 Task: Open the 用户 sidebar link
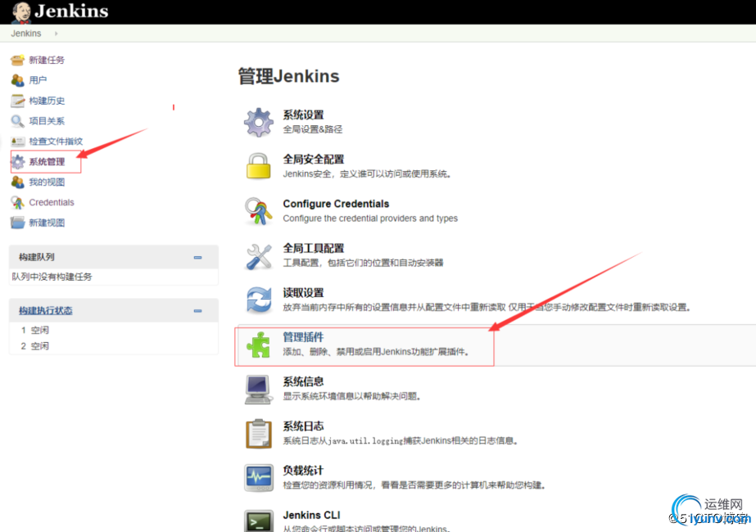point(38,80)
